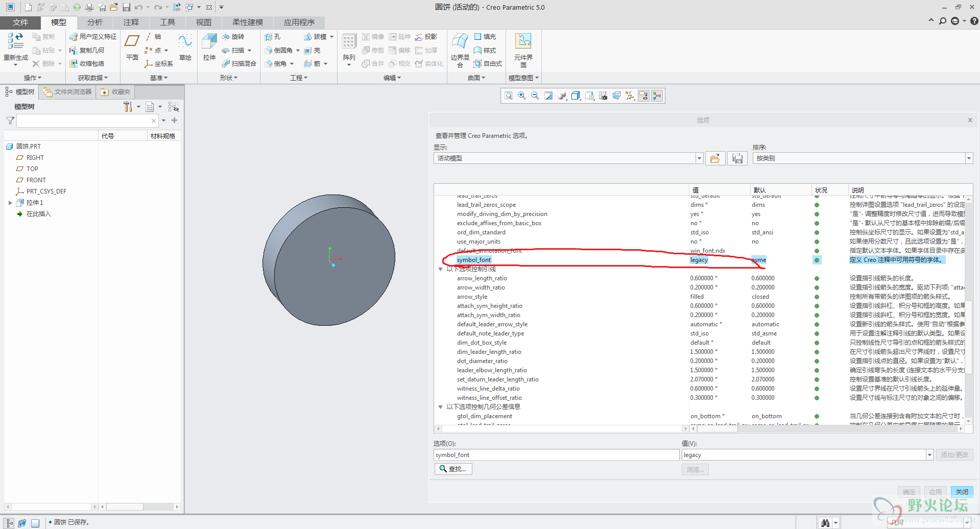Click the ribbon search magnifier icon
The width and height of the screenshot is (980, 529).
pyautogui.click(x=943, y=21)
